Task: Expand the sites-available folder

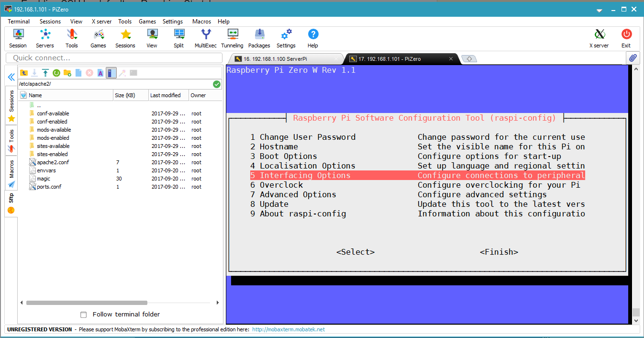Action: click(x=53, y=146)
